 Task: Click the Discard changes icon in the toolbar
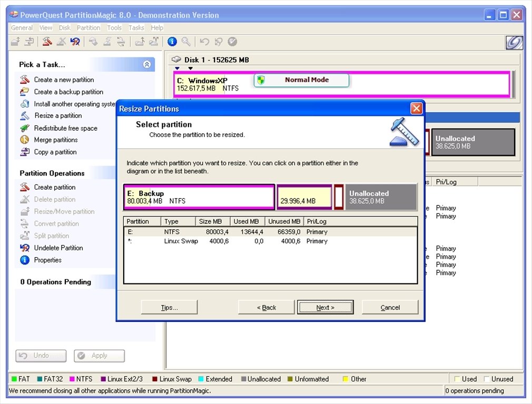point(218,42)
